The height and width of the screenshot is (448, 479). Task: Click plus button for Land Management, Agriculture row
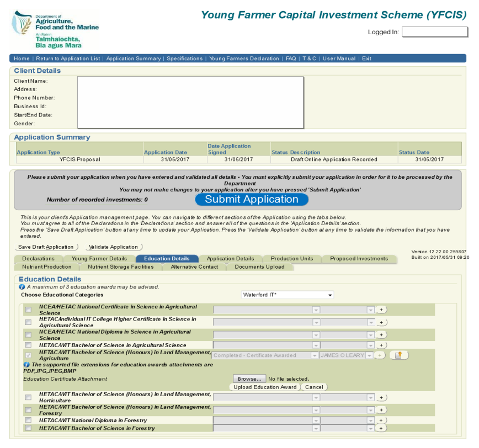pos(380,355)
